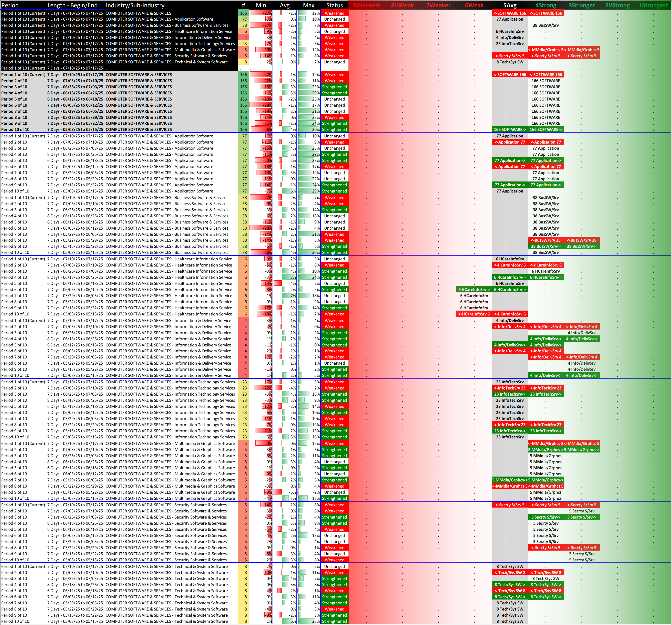672x625 pixels.
Task: Select red '<-HCareInfoSrv 6' cell in 6Weak column
Action: [474, 314]
